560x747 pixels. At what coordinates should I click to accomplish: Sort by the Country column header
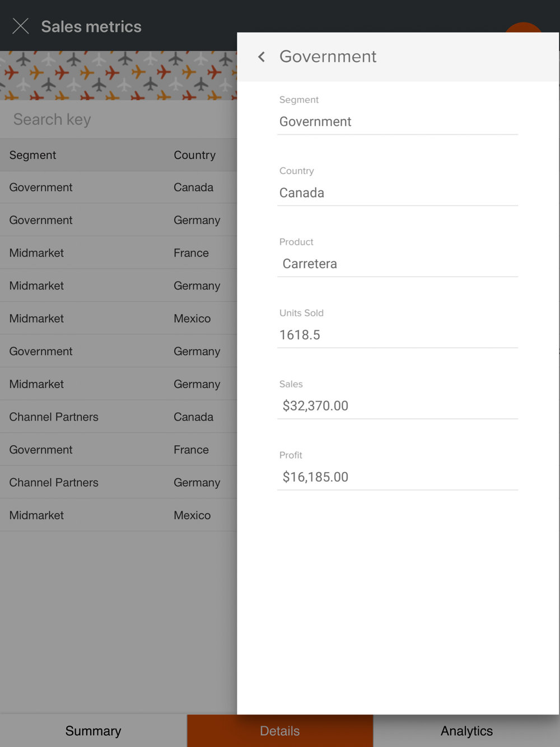[x=194, y=155]
